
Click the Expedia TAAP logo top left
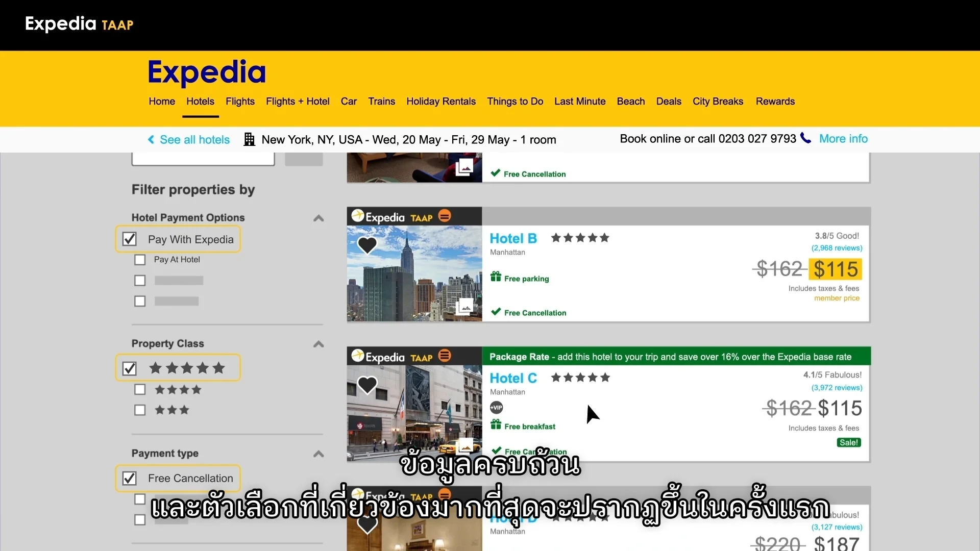(x=79, y=24)
